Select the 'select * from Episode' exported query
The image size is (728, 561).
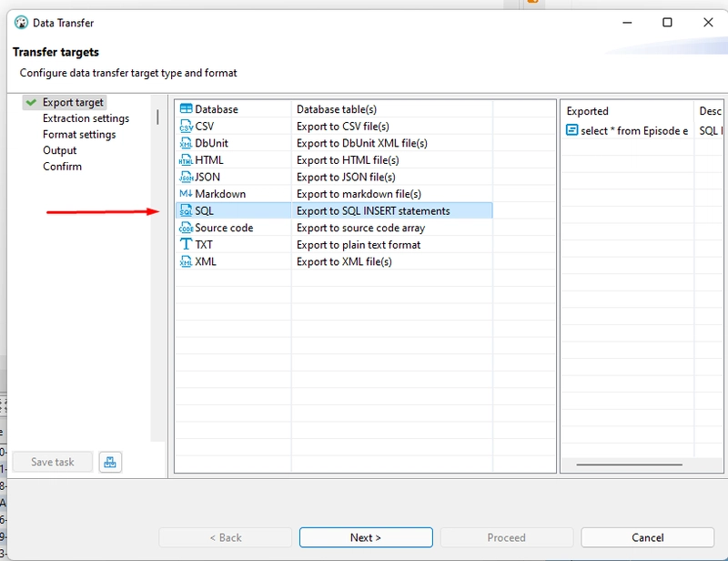pos(628,131)
